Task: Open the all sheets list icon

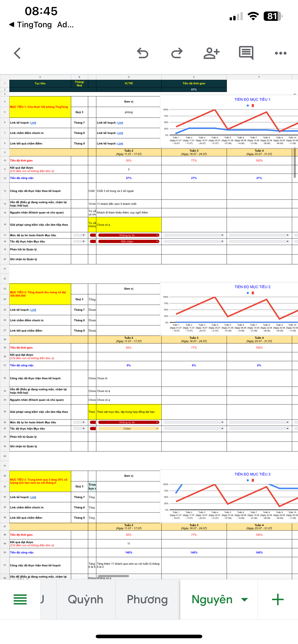Action: click(x=20, y=599)
